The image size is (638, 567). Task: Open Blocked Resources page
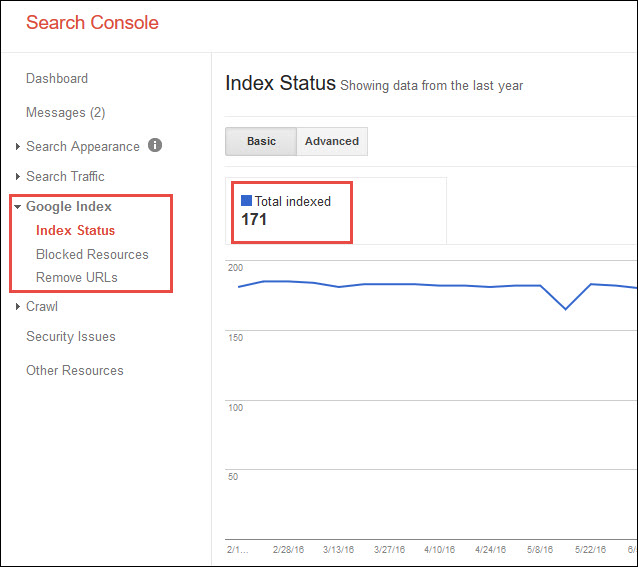coord(92,254)
